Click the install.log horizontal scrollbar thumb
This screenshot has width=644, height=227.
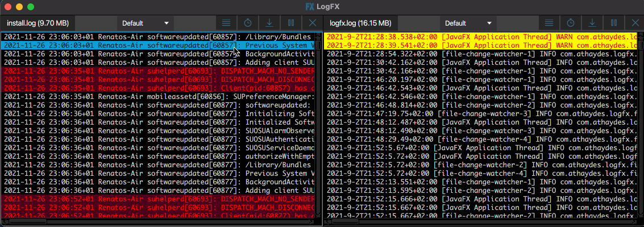(x=28, y=222)
